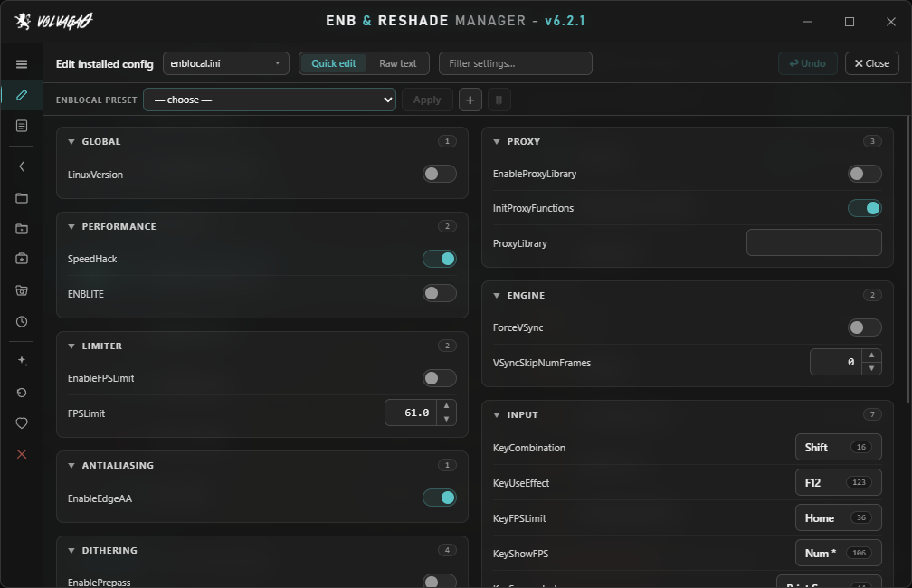912x588 pixels.
Task: Click the circular reset arrow icon
Action: (22, 393)
